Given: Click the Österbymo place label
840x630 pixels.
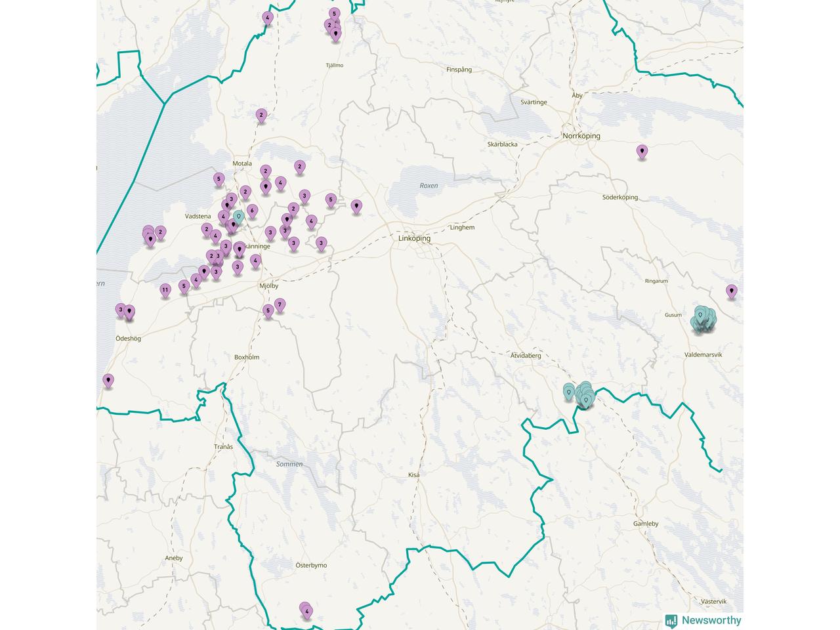Looking at the screenshot, I should pos(311,565).
